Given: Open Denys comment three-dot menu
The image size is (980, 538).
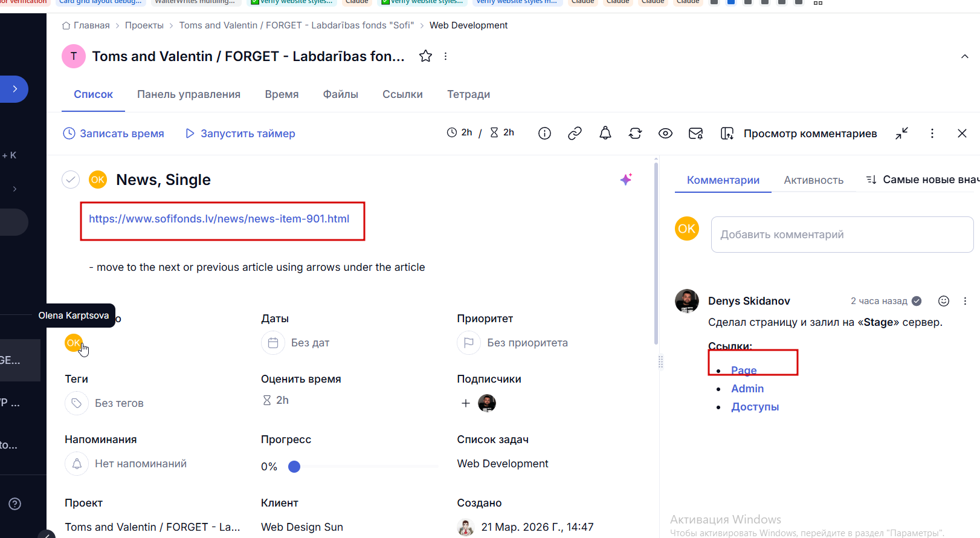Looking at the screenshot, I should 965,301.
